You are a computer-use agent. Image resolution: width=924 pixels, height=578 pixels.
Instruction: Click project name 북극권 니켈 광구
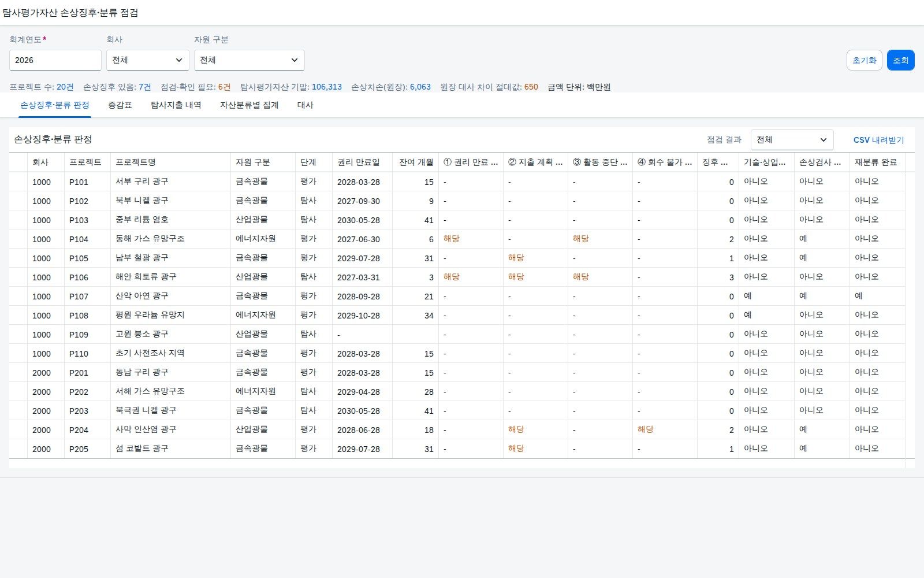(x=146, y=410)
